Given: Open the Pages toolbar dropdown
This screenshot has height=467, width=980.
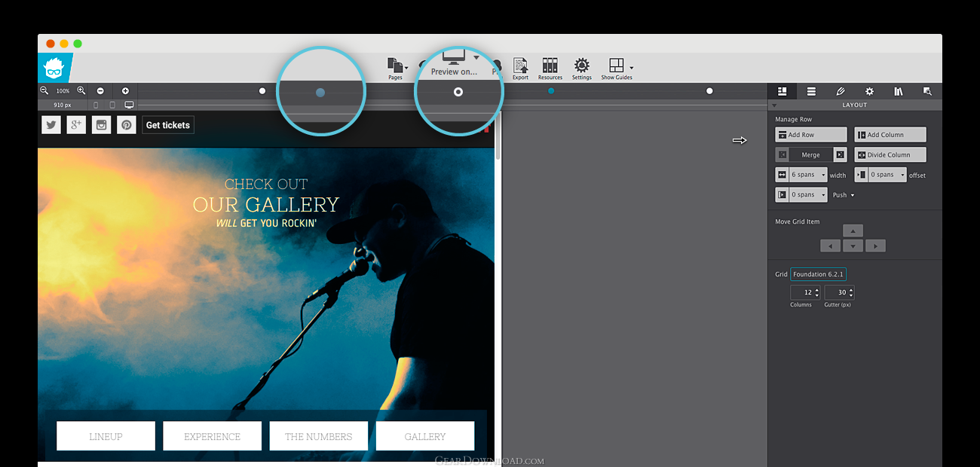Looking at the screenshot, I should coord(397,66).
